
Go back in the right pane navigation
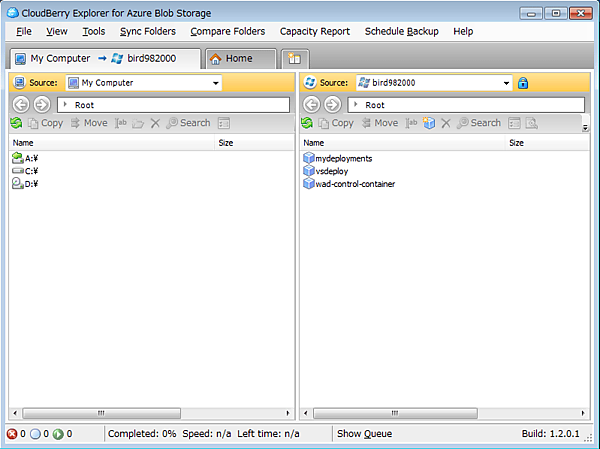tap(312, 104)
